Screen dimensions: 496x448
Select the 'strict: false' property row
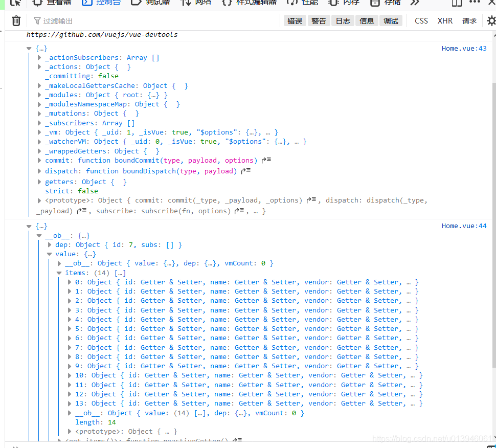[x=72, y=191]
